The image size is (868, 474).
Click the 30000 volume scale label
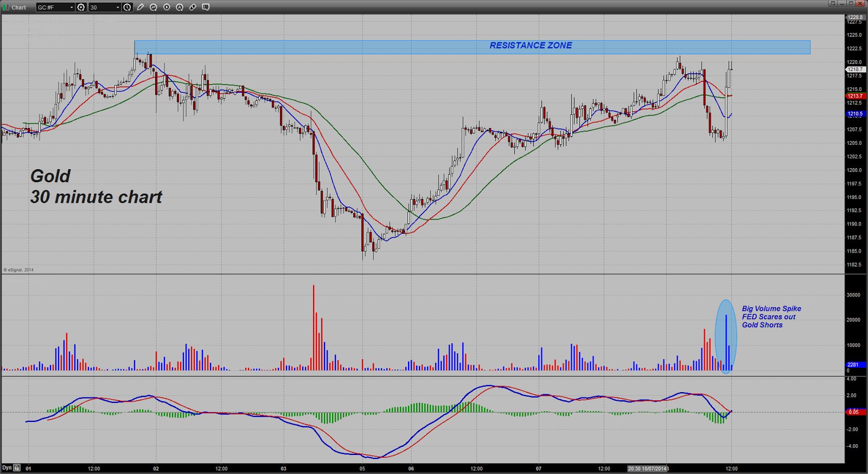point(854,295)
